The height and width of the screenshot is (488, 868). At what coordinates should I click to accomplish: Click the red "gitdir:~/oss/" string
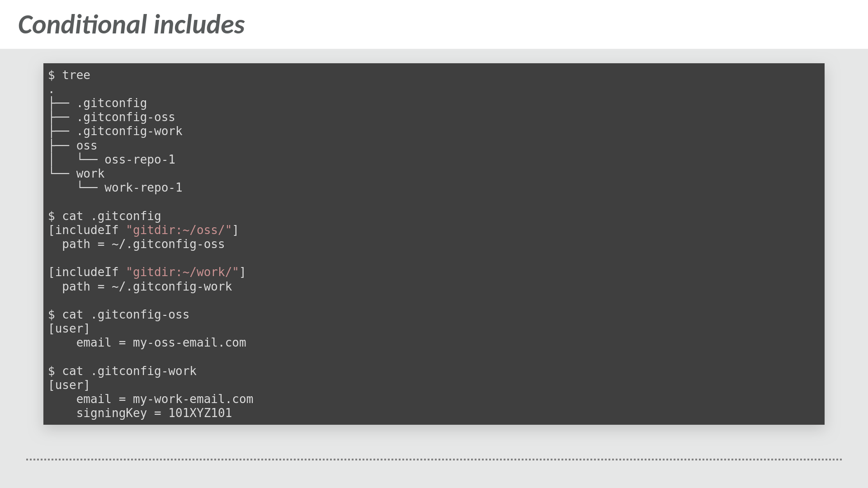[x=179, y=230]
